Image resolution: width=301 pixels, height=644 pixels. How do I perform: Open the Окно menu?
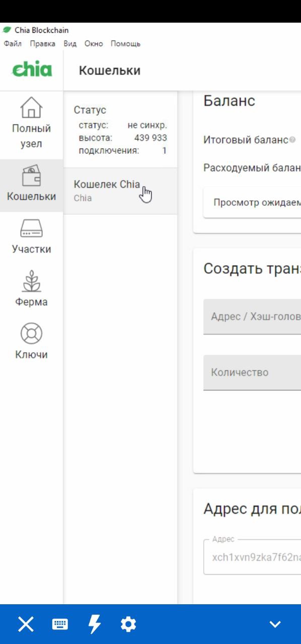tap(94, 44)
